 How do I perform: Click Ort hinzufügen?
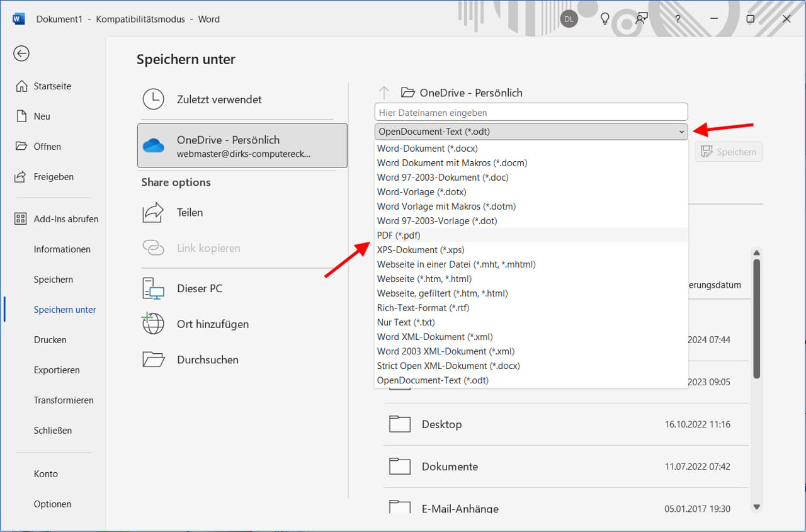click(242, 324)
